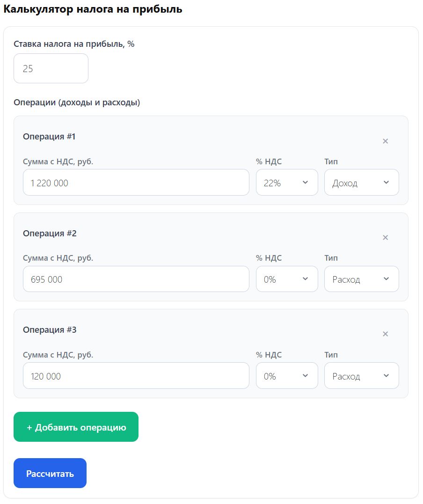
Task: Click the Операции (доходы и расходы) label
Action: (x=77, y=102)
